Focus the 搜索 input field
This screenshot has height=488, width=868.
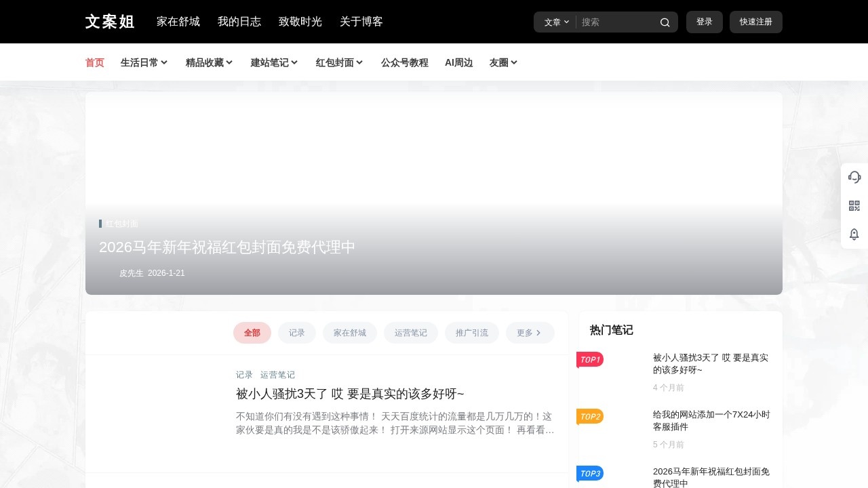[617, 22]
